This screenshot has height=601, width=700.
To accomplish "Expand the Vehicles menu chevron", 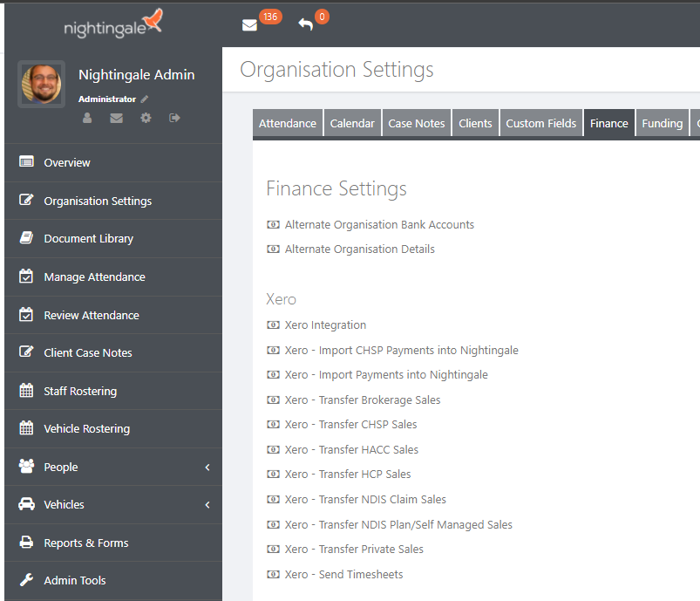I will [207, 505].
